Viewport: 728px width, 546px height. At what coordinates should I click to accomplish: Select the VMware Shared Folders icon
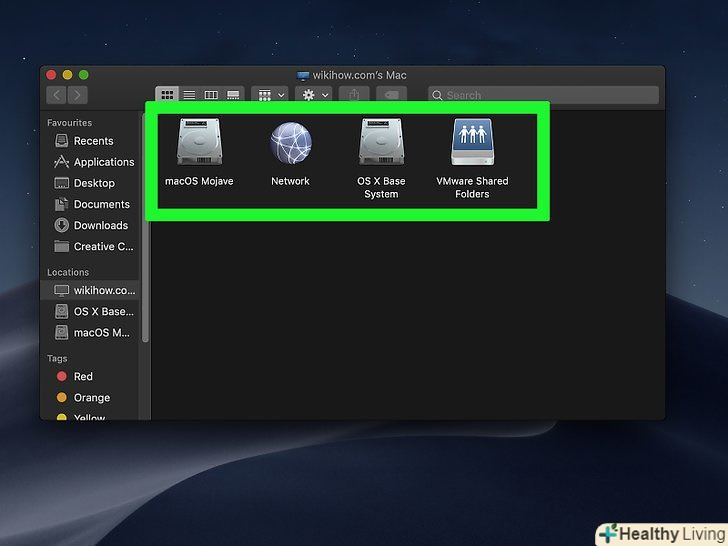473,142
